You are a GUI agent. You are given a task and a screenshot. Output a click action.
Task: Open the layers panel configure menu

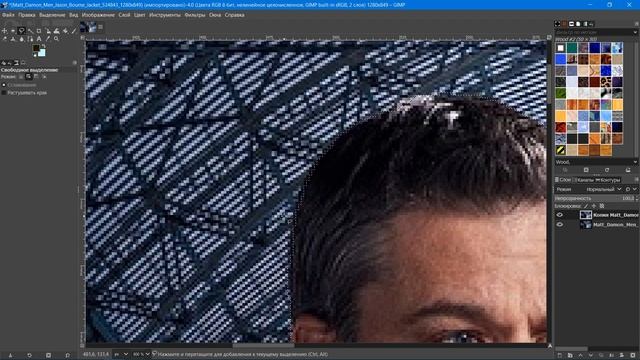tap(636, 180)
